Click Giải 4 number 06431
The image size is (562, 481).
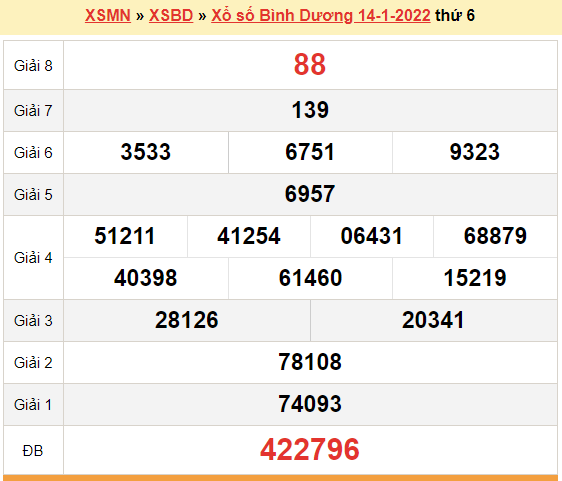[372, 236]
